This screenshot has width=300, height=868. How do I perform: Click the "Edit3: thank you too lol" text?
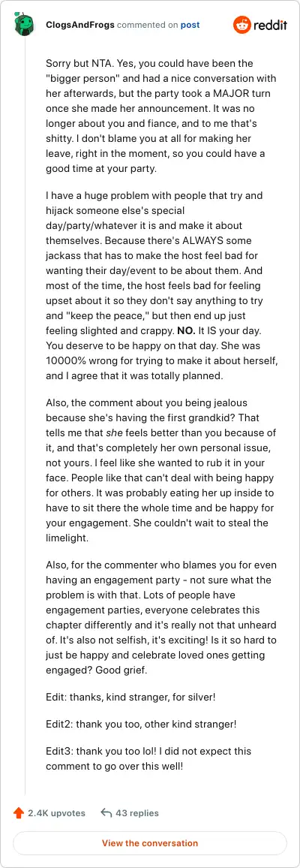click(x=148, y=759)
